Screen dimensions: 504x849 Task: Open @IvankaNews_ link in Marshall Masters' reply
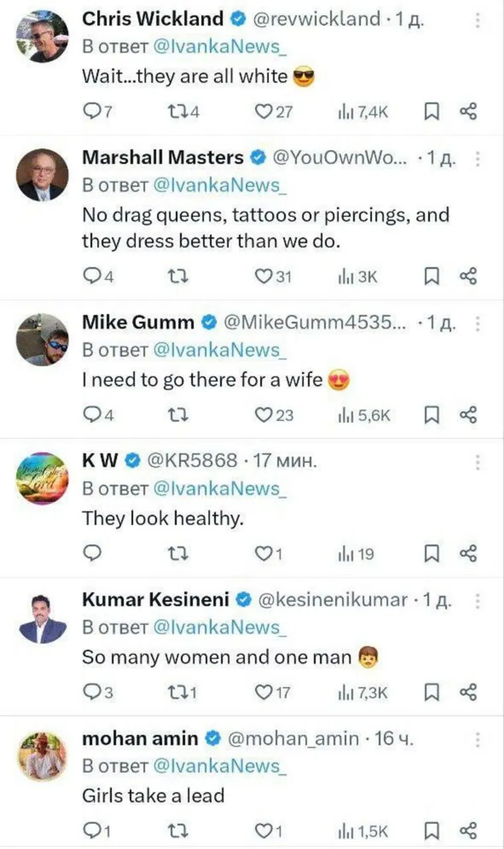pyautogui.click(x=220, y=186)
